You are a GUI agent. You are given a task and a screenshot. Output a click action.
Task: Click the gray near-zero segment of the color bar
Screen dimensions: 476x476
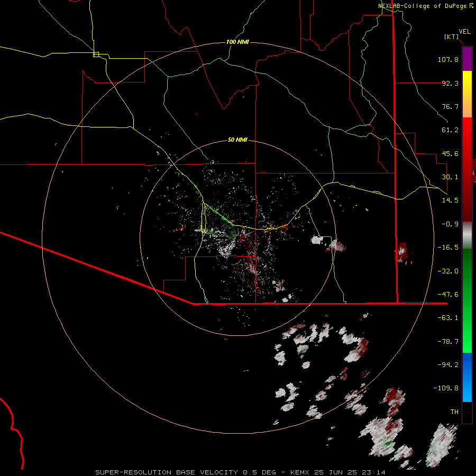[467, 235]
